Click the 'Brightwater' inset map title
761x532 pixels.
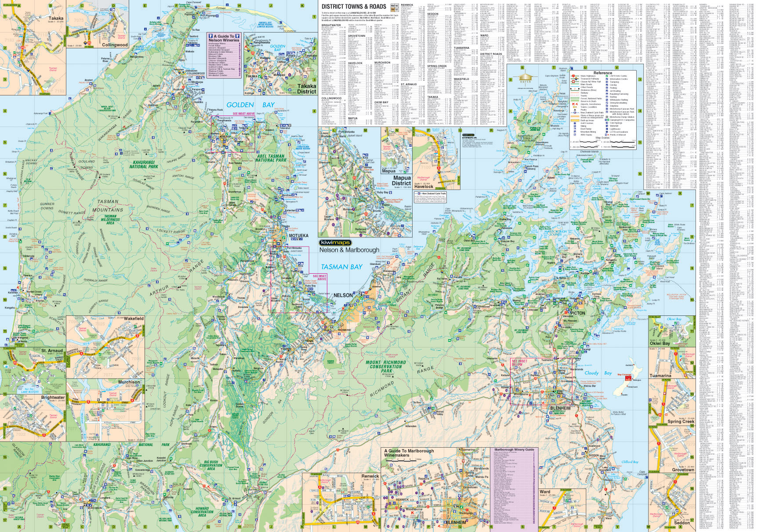coord(53,397)
